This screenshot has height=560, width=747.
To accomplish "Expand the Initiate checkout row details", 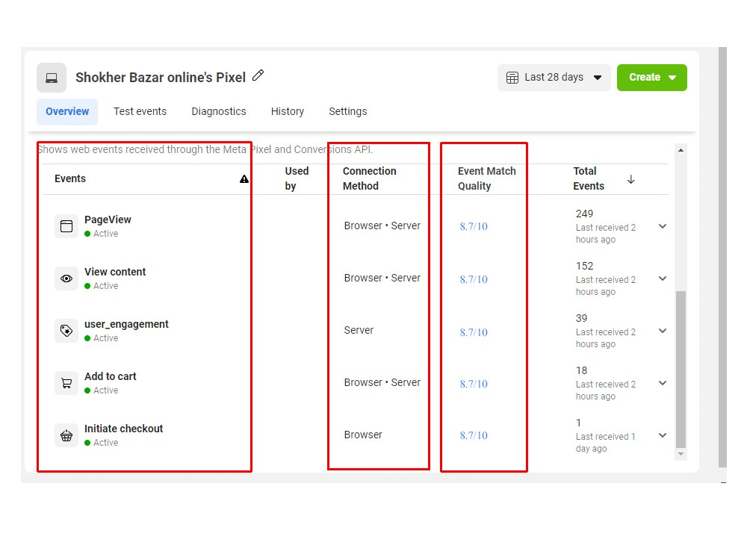I will coord(661,435).
